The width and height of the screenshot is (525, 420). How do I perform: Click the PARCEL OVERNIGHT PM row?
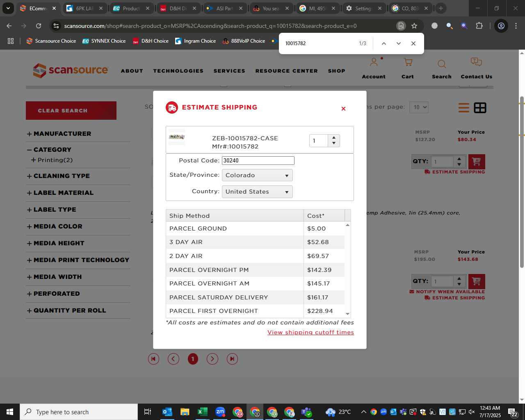pos(255,270)
